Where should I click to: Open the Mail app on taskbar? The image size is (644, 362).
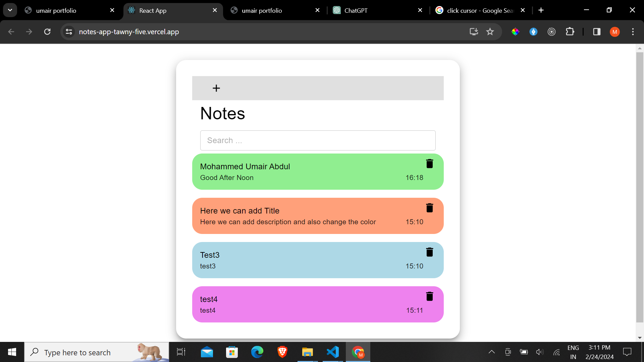[x=207, y=352]
